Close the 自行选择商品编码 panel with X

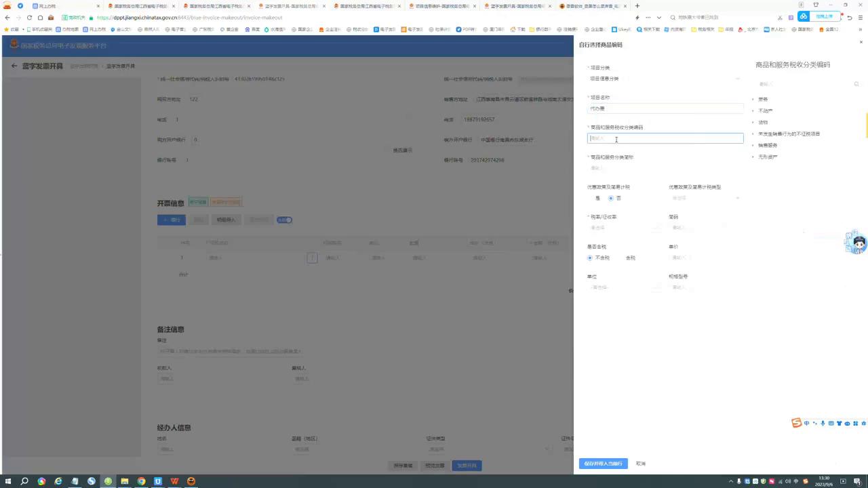[861, 42]
